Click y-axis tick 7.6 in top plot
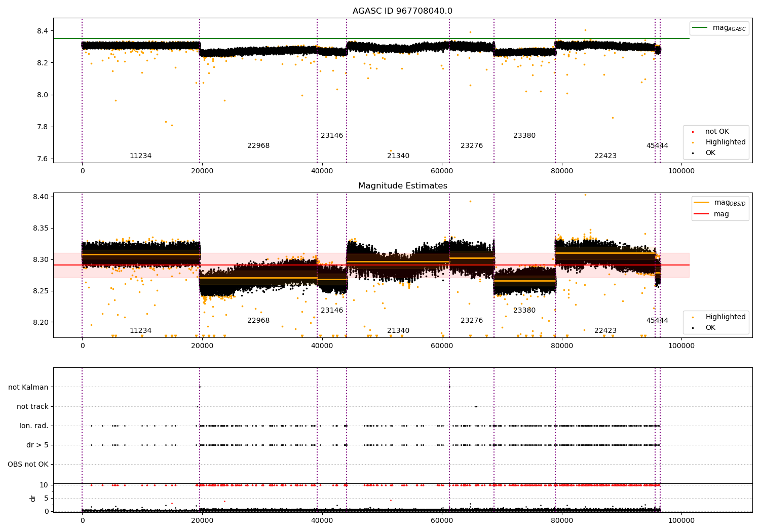Screen dimensions: 760x532 point(43,159)
